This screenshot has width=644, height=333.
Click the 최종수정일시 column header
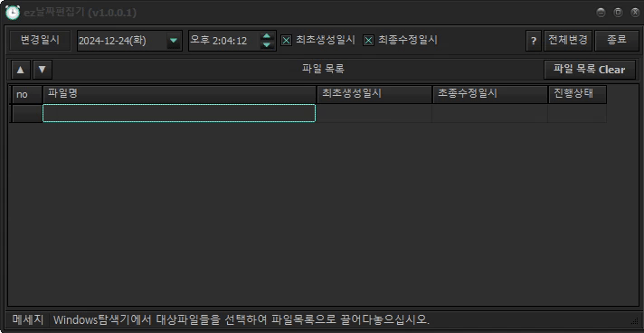coord(490,94)
